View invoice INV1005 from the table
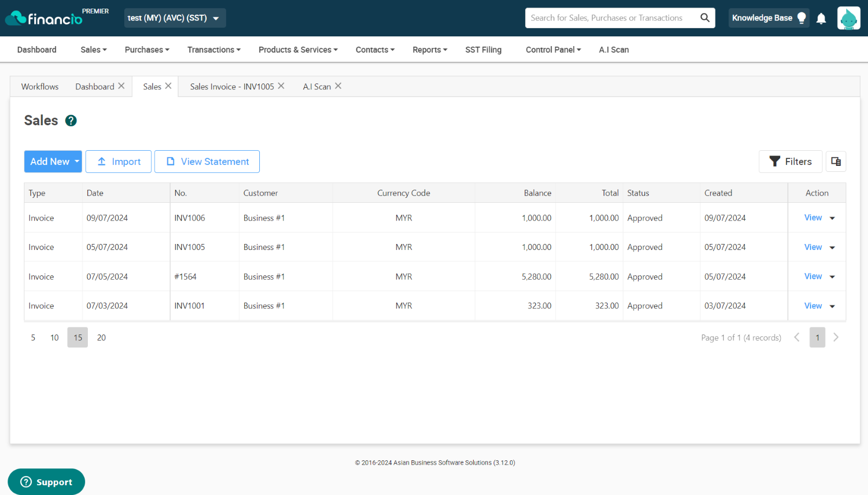868x495 pixels. point(813,247)
